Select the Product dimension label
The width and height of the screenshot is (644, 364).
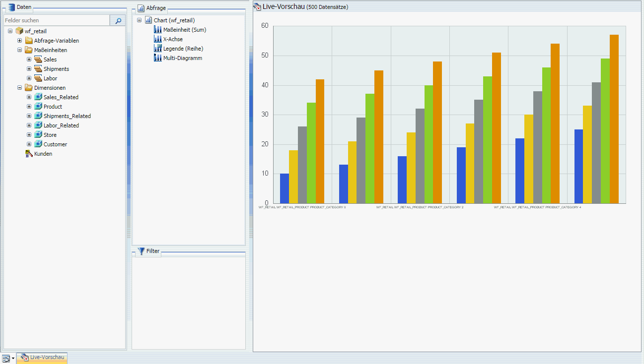coord(53,107)
